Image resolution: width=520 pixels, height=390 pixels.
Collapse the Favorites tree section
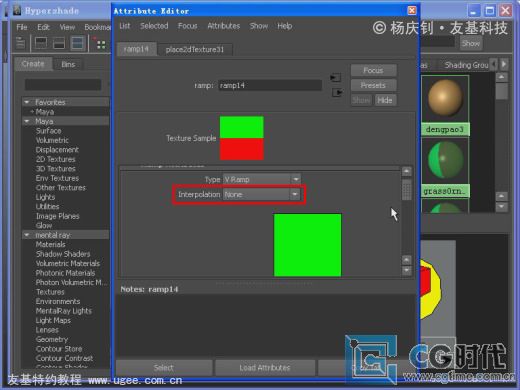point(27,102)
